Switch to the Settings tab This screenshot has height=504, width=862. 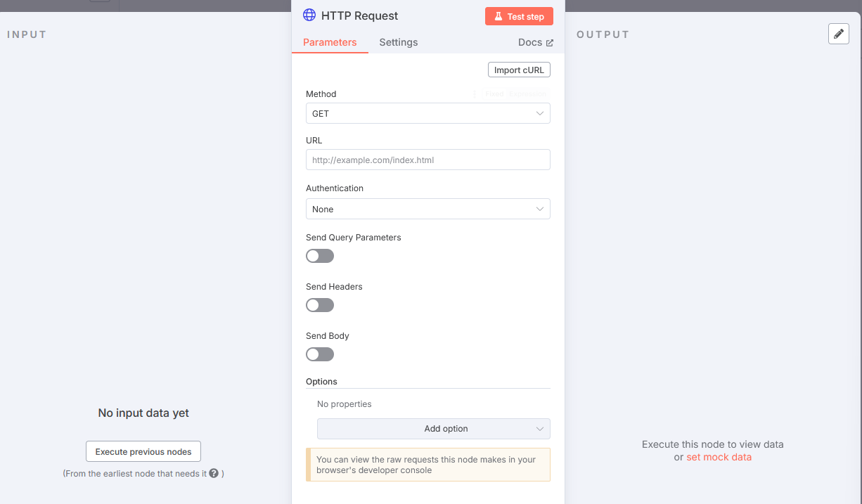[398, 42]
